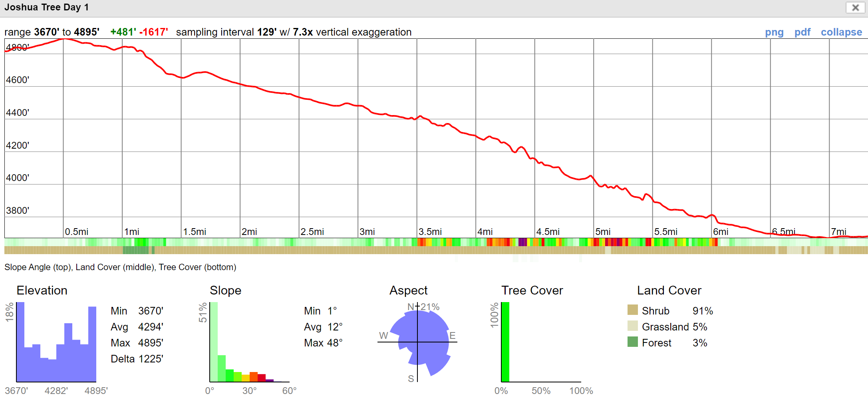Click the 6mi distance marker label
Viewport: 868px width, 396px height.
721,232
